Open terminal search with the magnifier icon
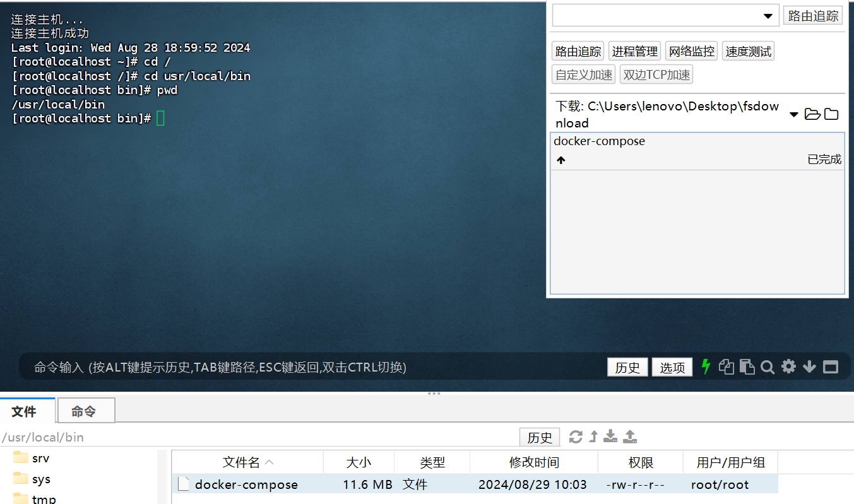The width and height of the screenshot is (854, 504). [767, 366]
